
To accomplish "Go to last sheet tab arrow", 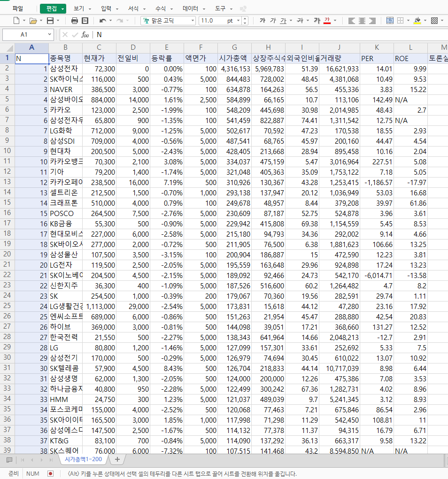I will click(51, 460).
